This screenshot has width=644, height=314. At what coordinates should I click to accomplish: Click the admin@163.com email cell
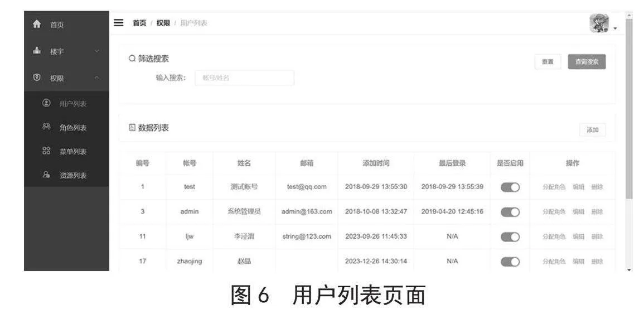307,212
